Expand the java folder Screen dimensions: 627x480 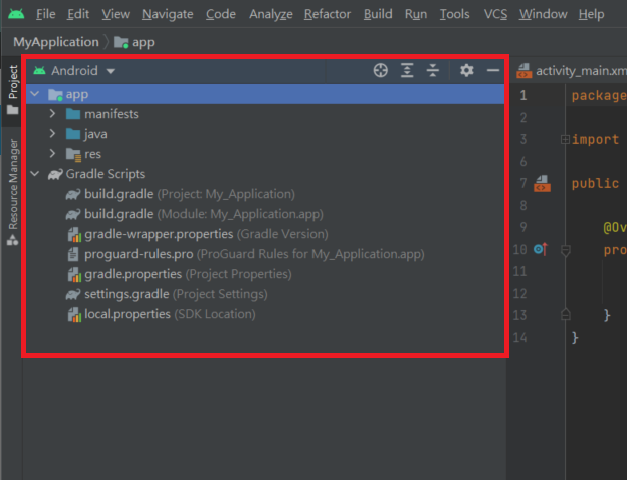(x=52, y=133)
